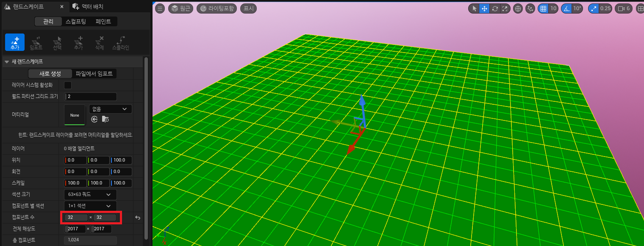Select the 삭제 delete component tool
This screenshot has height=246, width=644.
[x=100, y=42]
